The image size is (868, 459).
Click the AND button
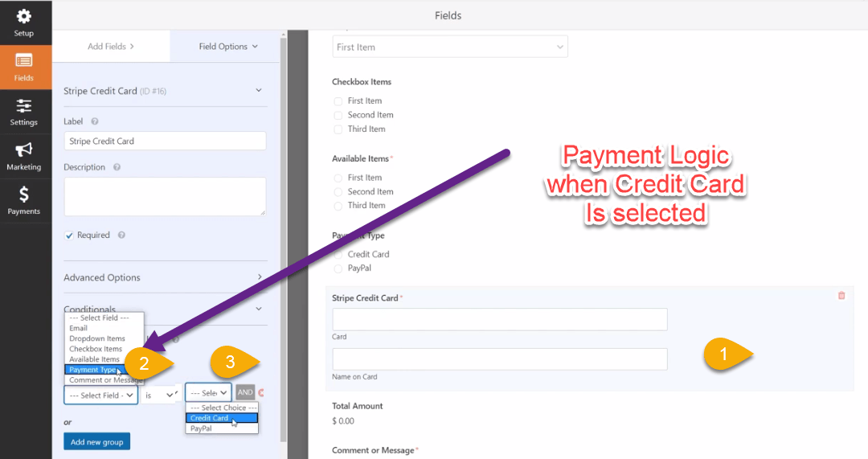(x=245, y=392)
